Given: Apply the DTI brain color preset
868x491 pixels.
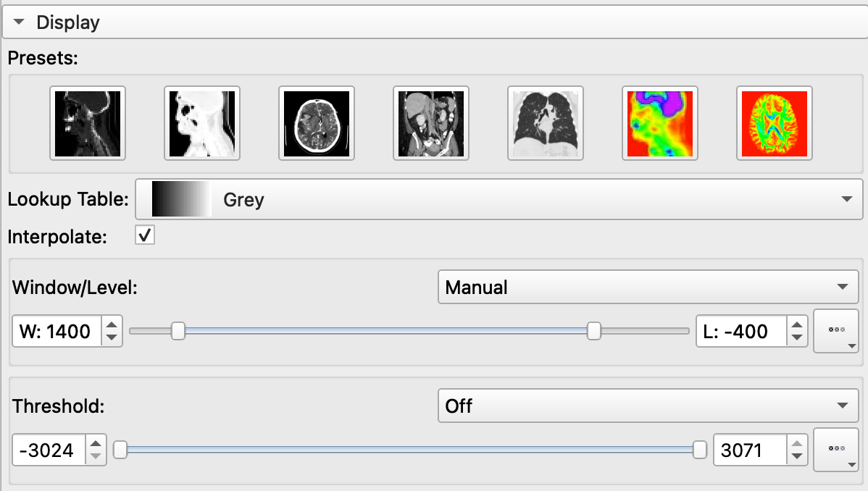Looking at the screenshot, I should pyautogui.click(x=775, y=123).
